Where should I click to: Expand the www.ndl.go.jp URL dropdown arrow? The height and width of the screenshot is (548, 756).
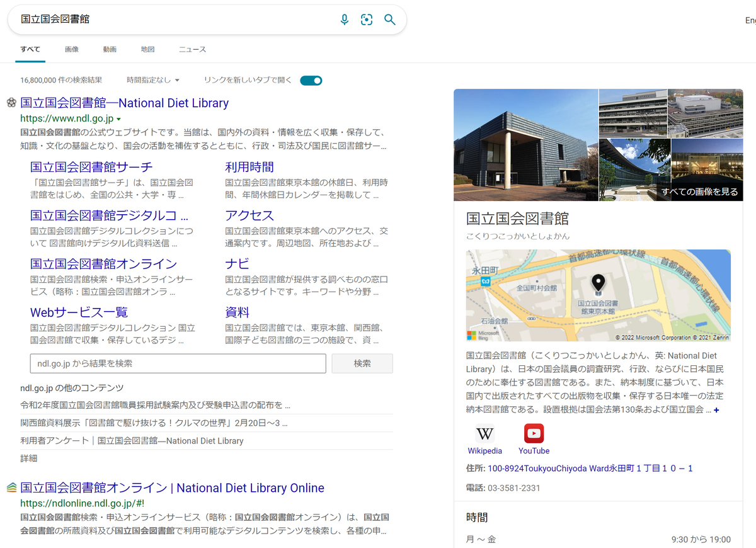118,119
